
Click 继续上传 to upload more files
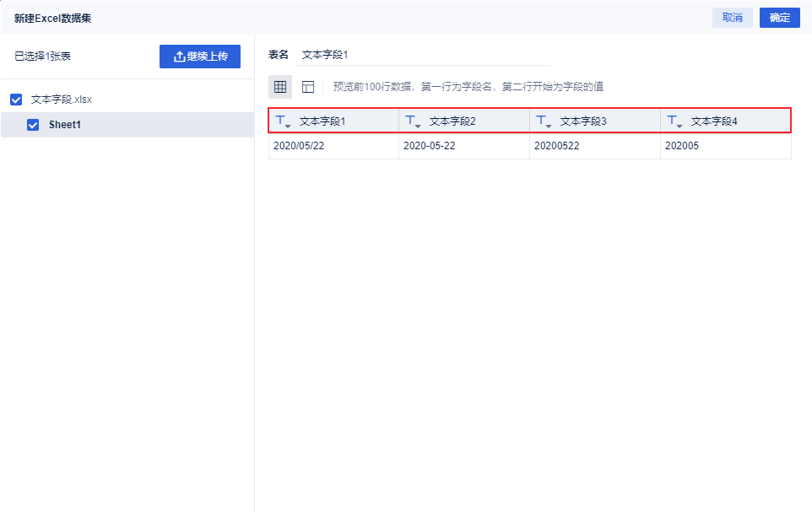[x=200, y=57]
